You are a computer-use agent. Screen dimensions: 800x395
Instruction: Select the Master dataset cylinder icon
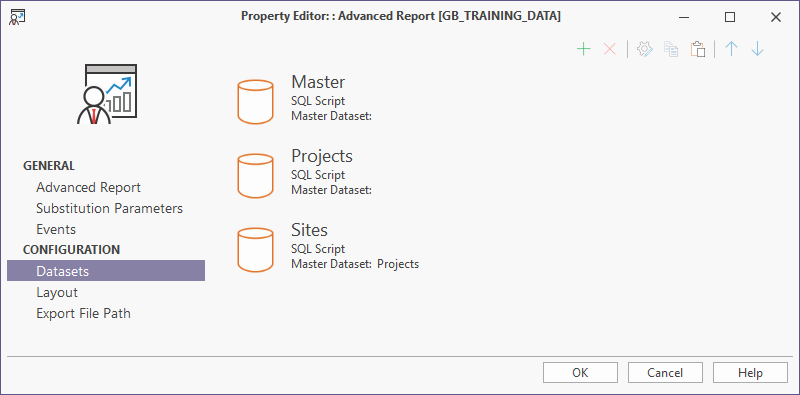256,102
